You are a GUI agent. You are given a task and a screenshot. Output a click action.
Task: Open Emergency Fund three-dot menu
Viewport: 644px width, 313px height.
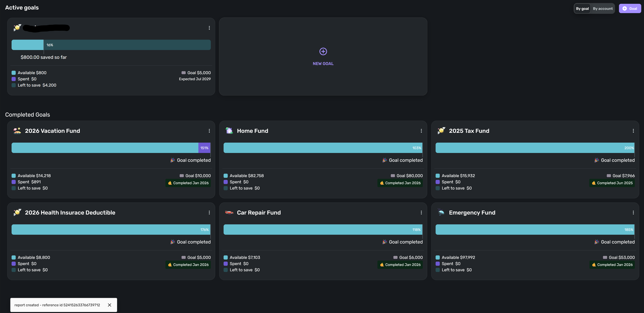633,213
